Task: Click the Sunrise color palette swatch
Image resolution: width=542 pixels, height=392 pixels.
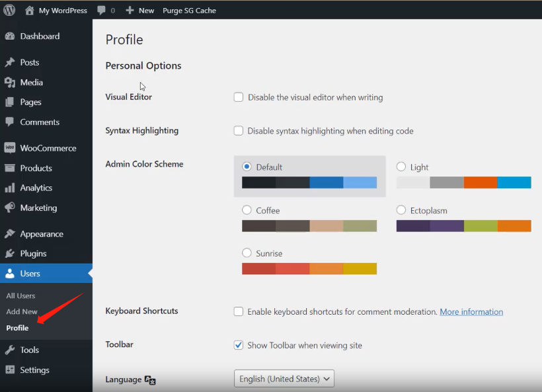Action: pyautogui.click(x=309, y=268)
